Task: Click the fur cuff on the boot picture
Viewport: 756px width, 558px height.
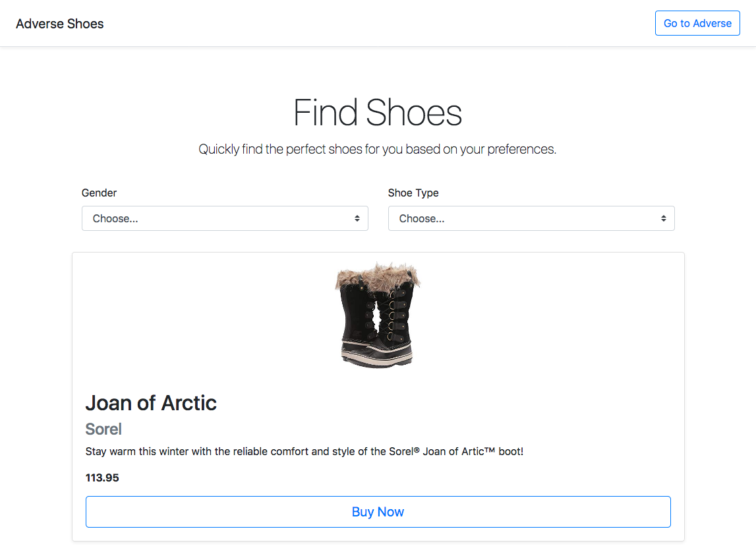Action: pos(378,277)
